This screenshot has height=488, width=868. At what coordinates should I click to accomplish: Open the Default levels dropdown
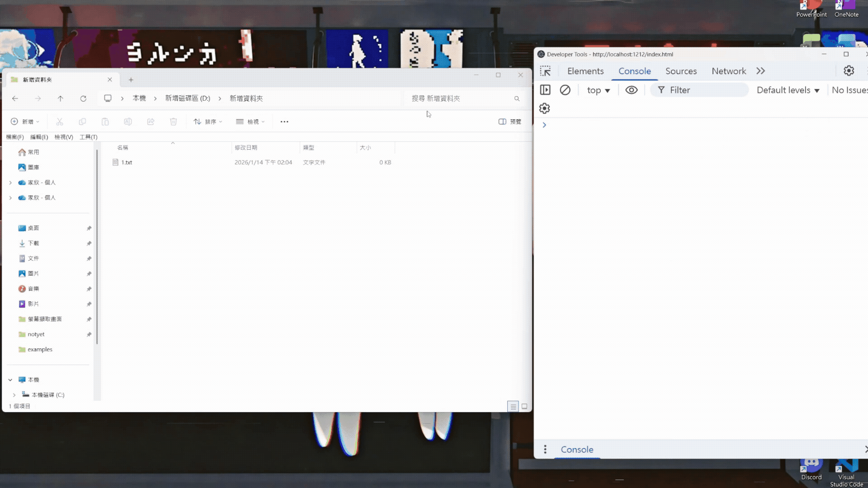pos(788,90)
